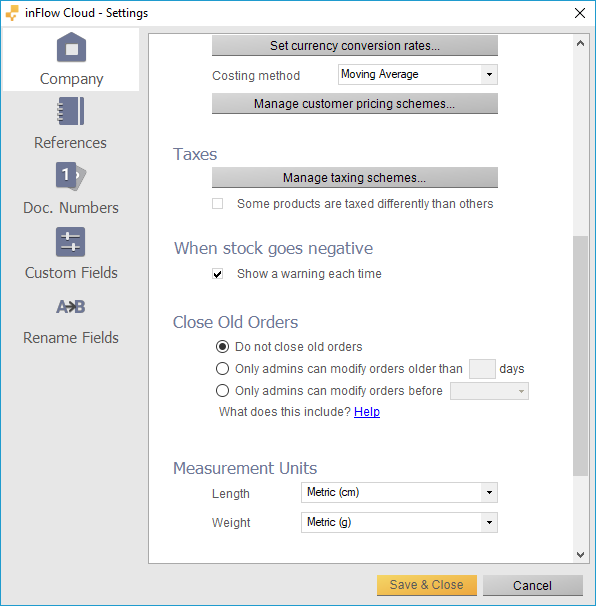The width and height of the screenshot is (596, 606).
Task: Click the Custom Fields sliders icon
Action: coord(70,242)
